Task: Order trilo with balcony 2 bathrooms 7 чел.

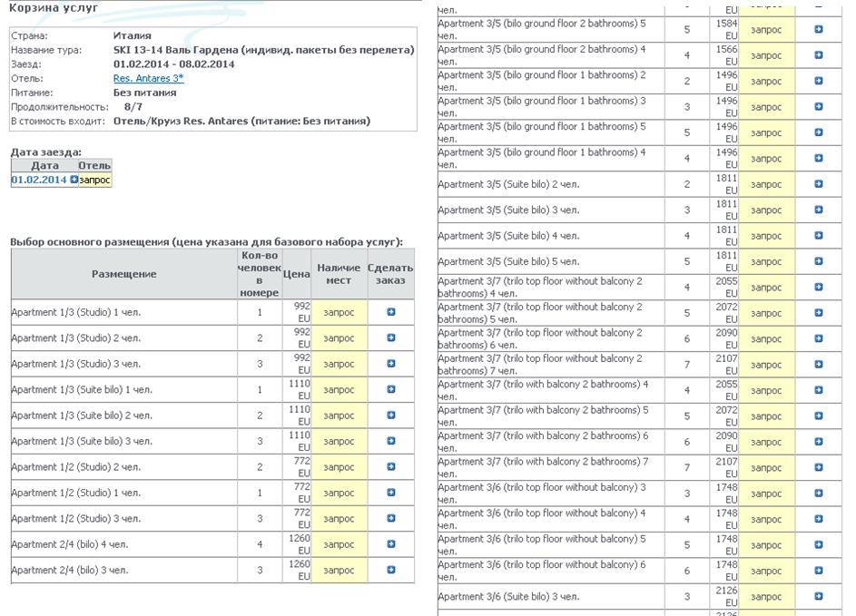Action: (x=819, y=467)
